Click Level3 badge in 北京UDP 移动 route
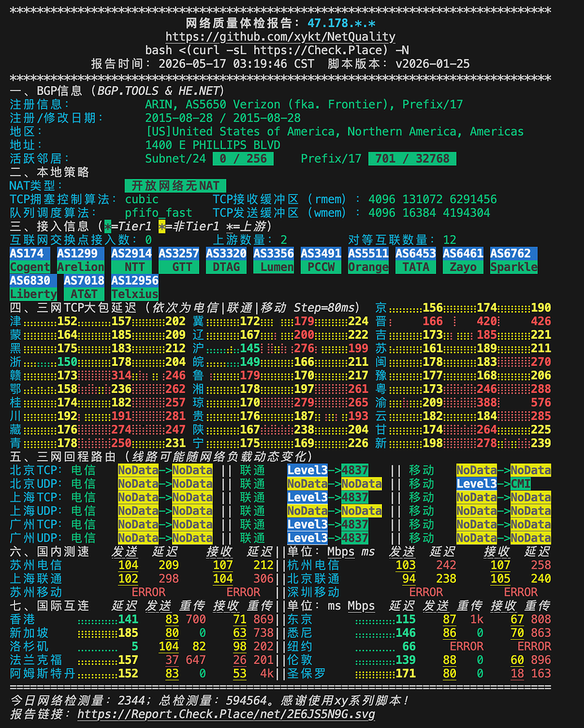This screenshot has width=584, height=728. point(477,484)
